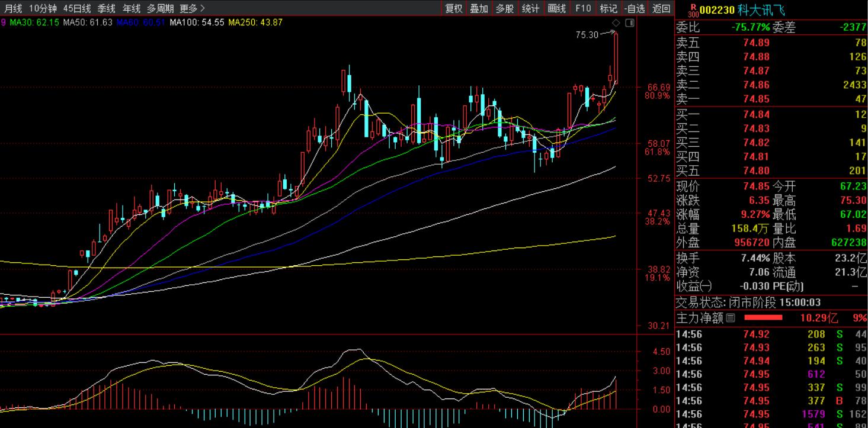The height and width of the screenshot is (428, 868).
Task: Select the blue MA60 indicator label
Action: 141,22
